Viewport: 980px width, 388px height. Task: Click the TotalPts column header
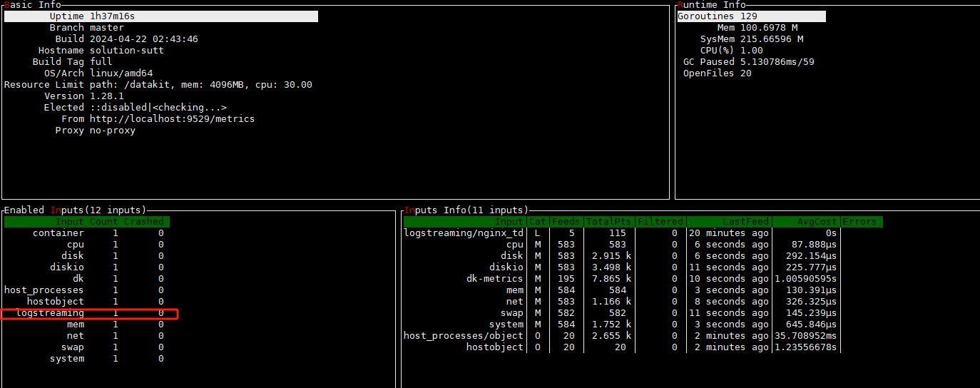point(608,222)
